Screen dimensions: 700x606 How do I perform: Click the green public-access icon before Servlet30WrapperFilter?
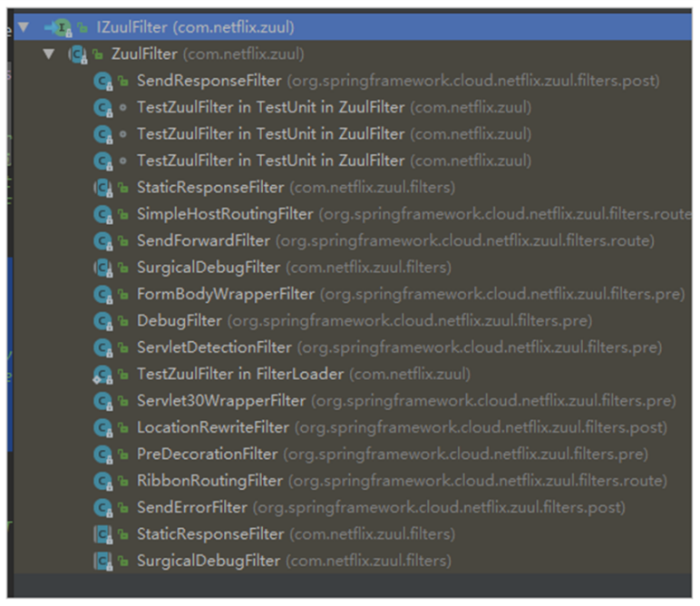[122, 401]
